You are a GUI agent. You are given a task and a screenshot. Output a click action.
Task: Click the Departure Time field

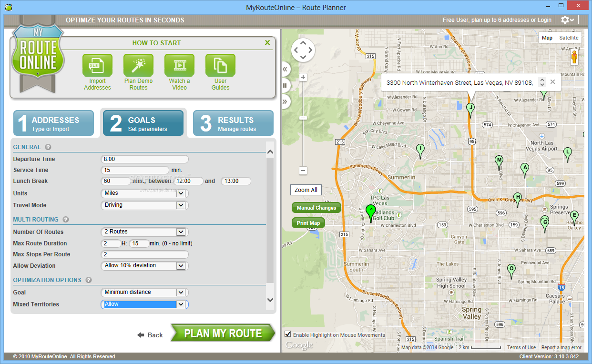pyautogui.click(x=145, y=159)
